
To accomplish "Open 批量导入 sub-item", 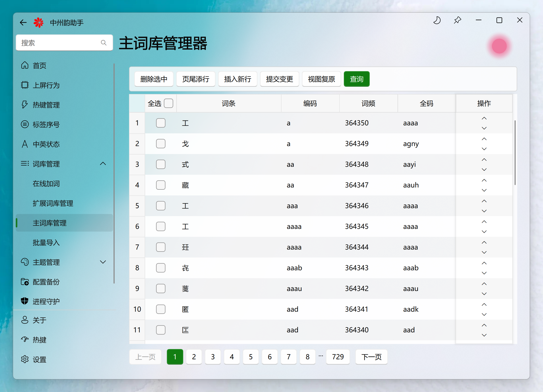I will pyautogui.click(x=46, y=242).
